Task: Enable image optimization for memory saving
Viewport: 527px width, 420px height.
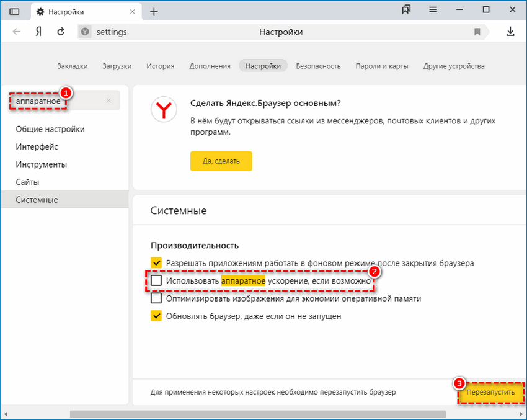Action: [155, 298]
